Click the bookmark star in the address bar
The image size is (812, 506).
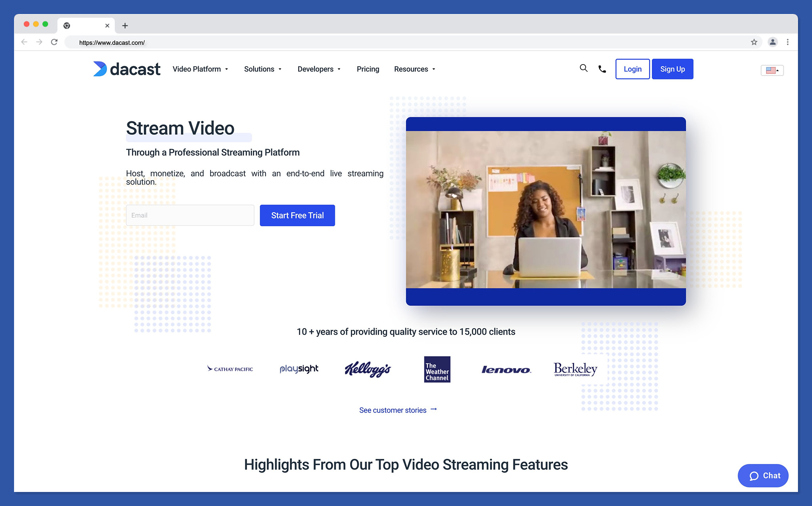tap(755, 42)
